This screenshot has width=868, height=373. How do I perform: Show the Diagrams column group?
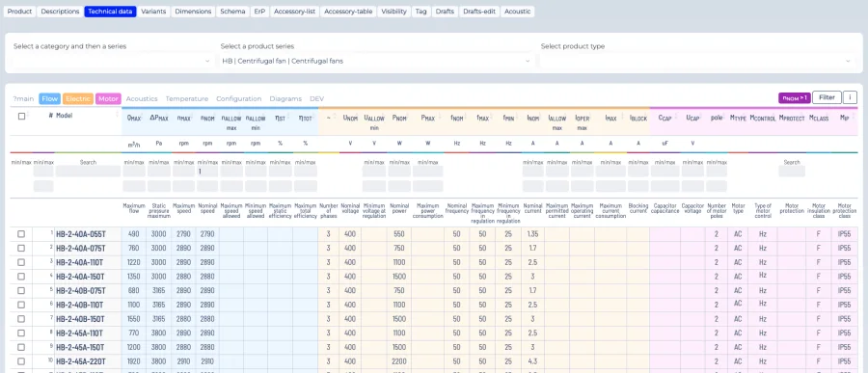pyautogui.click(x=285, y=98)
